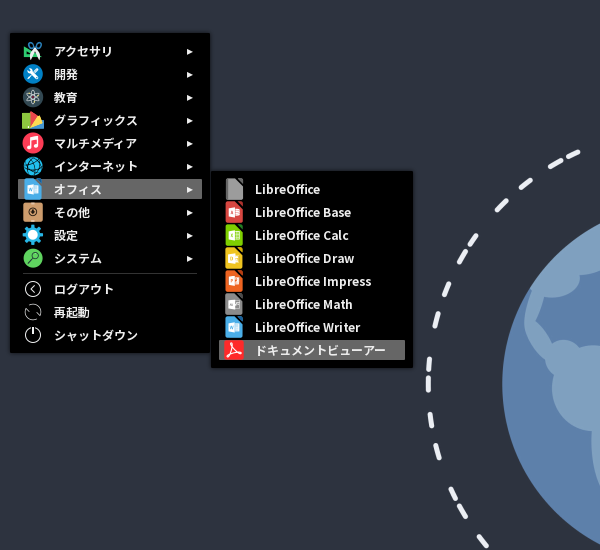The width and height of the screenshot is (600, 550).
Task: Select the highlighted オフィス category
Action: pyautogui.click(x=110, y=189)
